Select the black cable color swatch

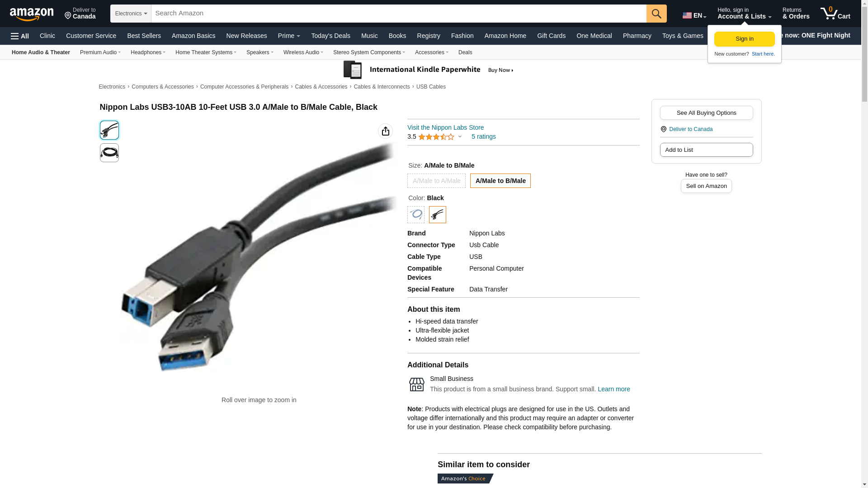[x=438, y=215]
